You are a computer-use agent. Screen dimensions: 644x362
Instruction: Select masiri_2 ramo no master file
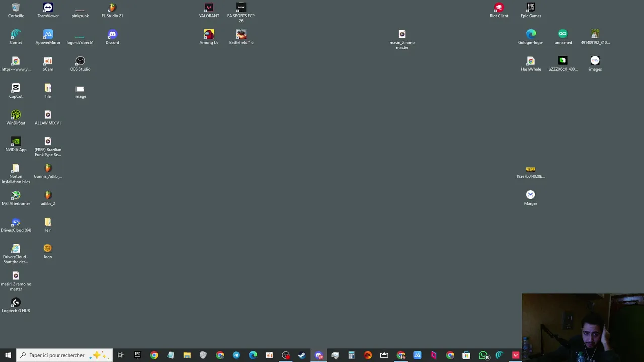[16, 281]
